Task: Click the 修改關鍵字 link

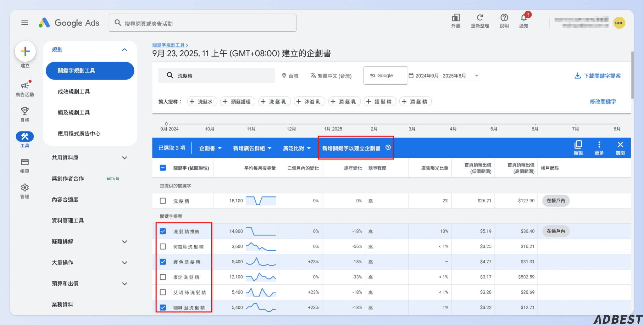Action: (x=602, y=102)
